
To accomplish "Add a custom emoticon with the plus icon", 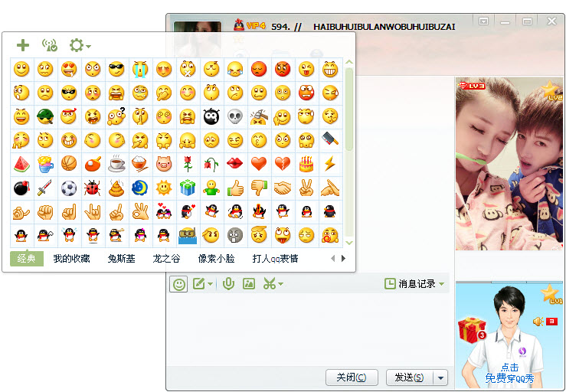I will click(23, 45).
